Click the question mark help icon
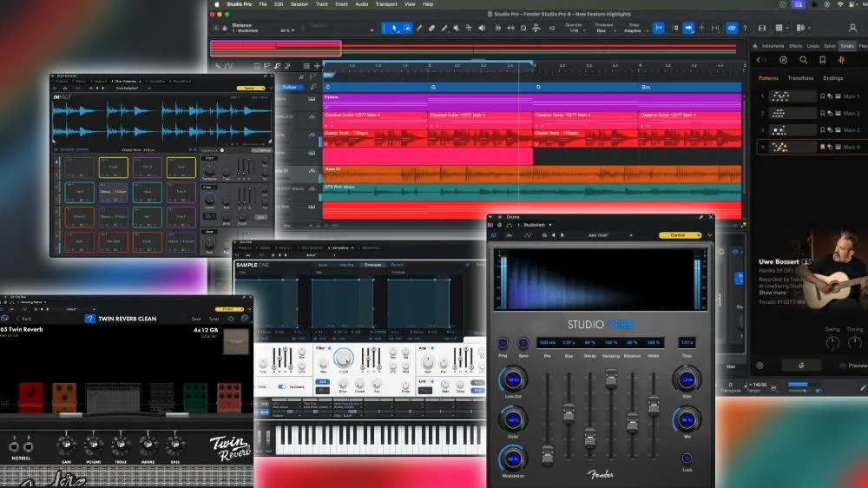 click(745, 28)
